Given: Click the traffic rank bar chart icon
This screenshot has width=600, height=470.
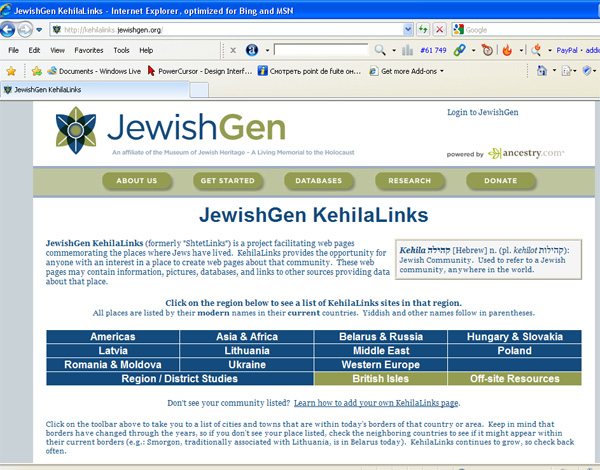Looking at the screenshot, I should pyautogui.click(x=407, y=50).
